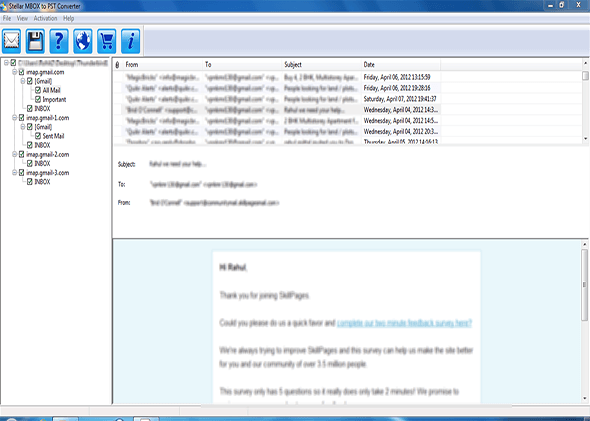Click the shopping cart Buy icon

106,41
